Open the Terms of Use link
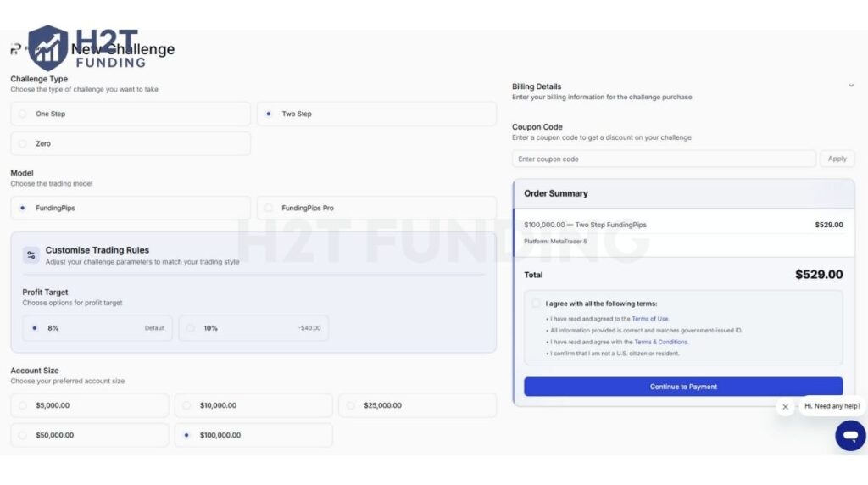 (x=650, y=319)
